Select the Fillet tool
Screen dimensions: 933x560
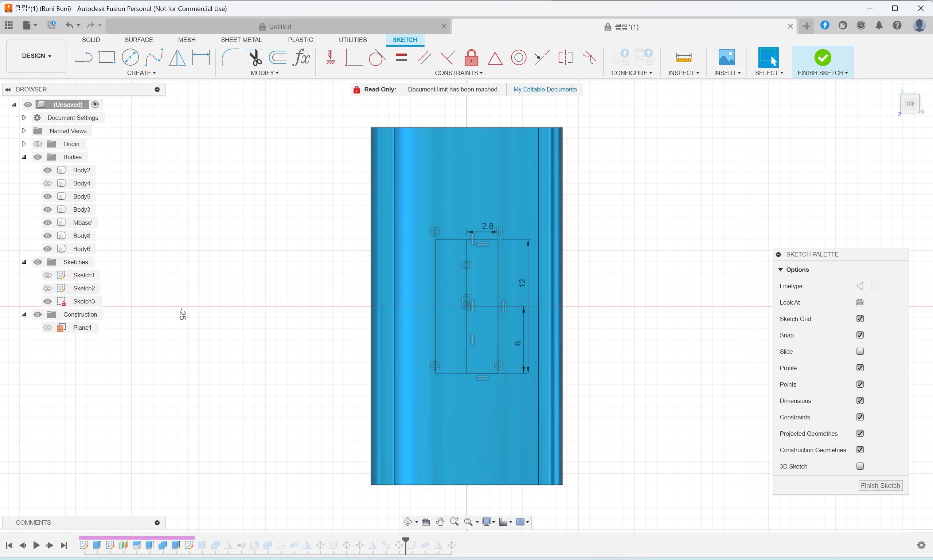click(x=230, y=58)
